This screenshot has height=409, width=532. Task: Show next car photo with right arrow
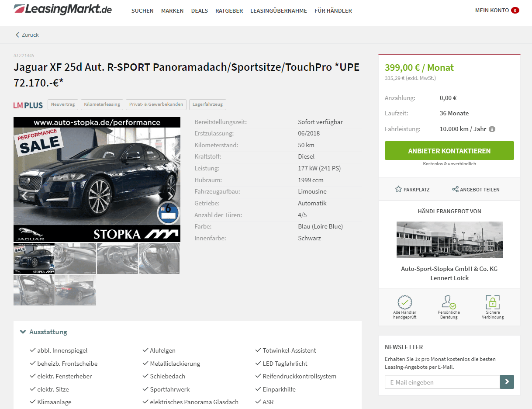pyautogui.click(x=170, y=196)
